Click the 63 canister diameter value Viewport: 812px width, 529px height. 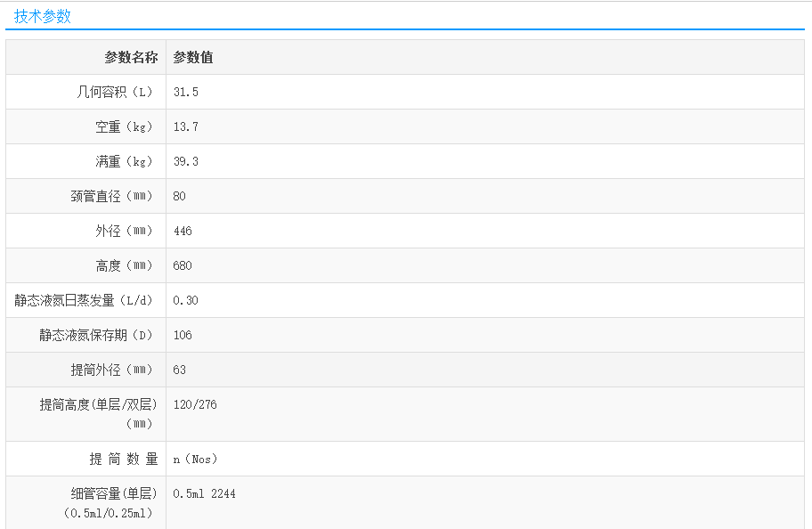coord(180,370)
